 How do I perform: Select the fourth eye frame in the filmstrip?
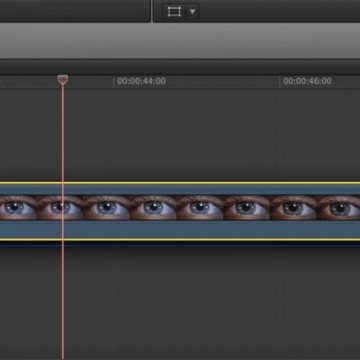click(153, 208)
